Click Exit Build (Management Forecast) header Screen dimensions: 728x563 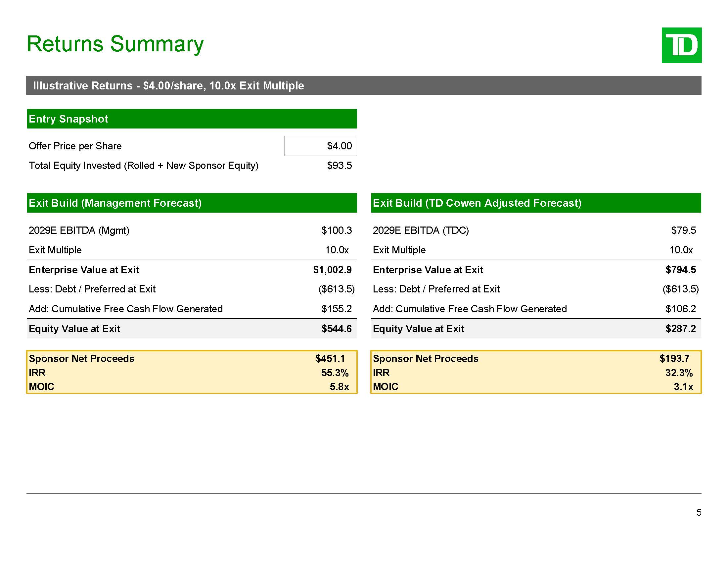[x=192, y=203]
